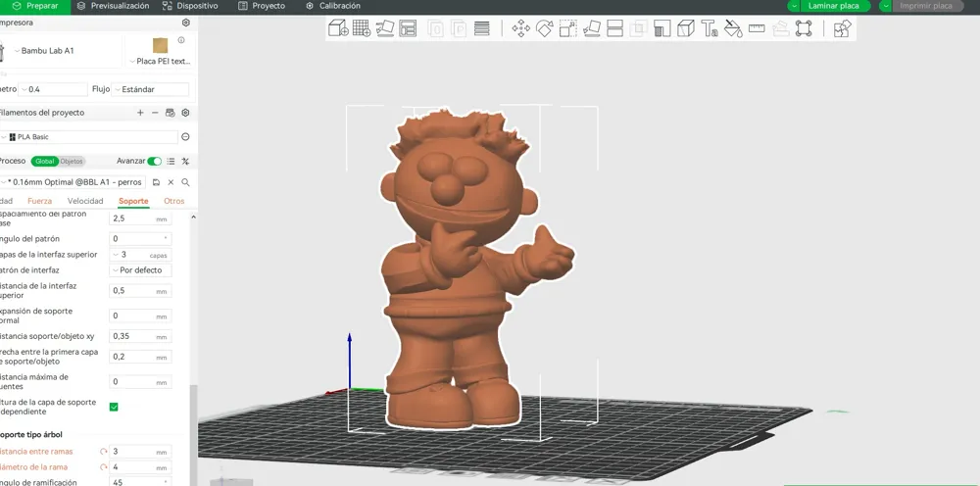Open the Otros settings tab
The image size is (980, 486).
(x=174, y=201)
